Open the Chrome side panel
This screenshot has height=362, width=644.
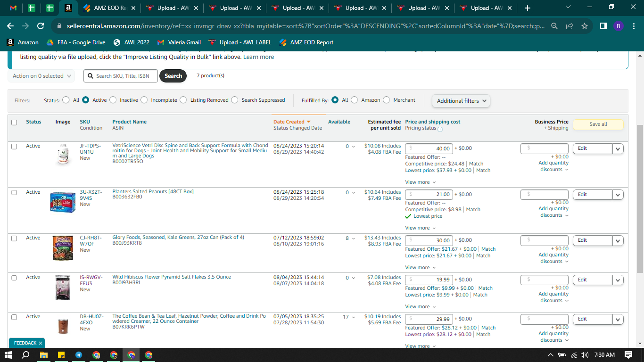603,26
